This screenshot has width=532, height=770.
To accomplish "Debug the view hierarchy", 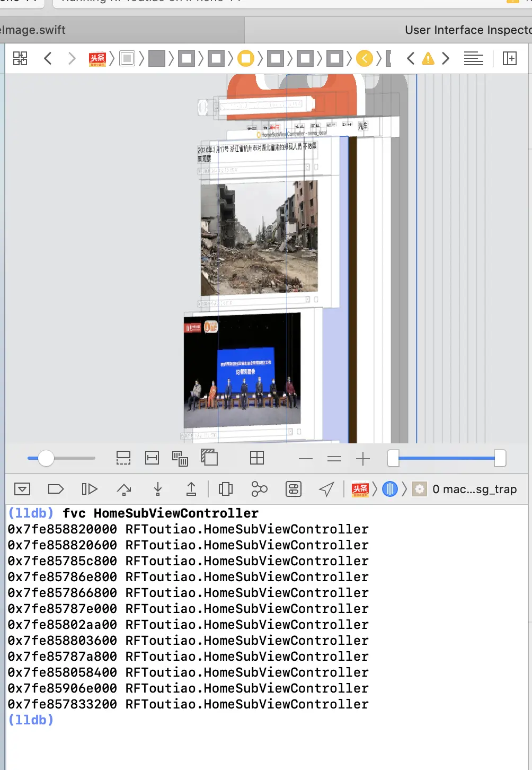I will tap(226, 489).
